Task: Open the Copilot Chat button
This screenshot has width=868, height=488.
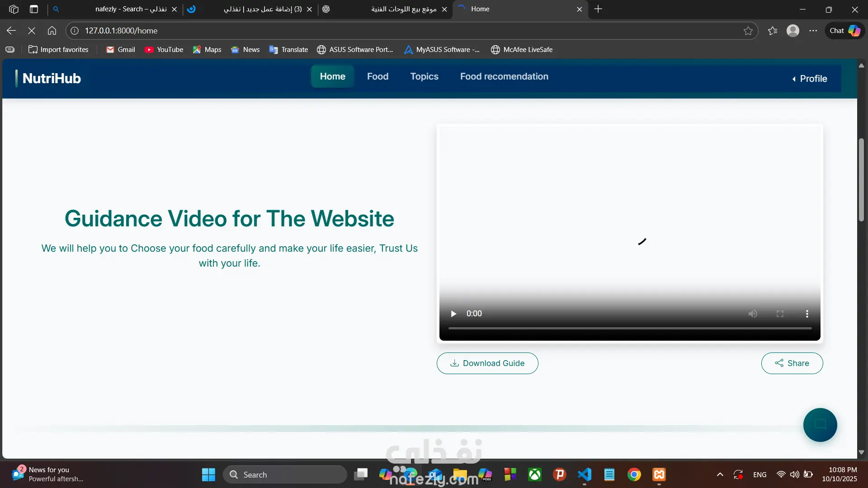Action: pos(844,31)
